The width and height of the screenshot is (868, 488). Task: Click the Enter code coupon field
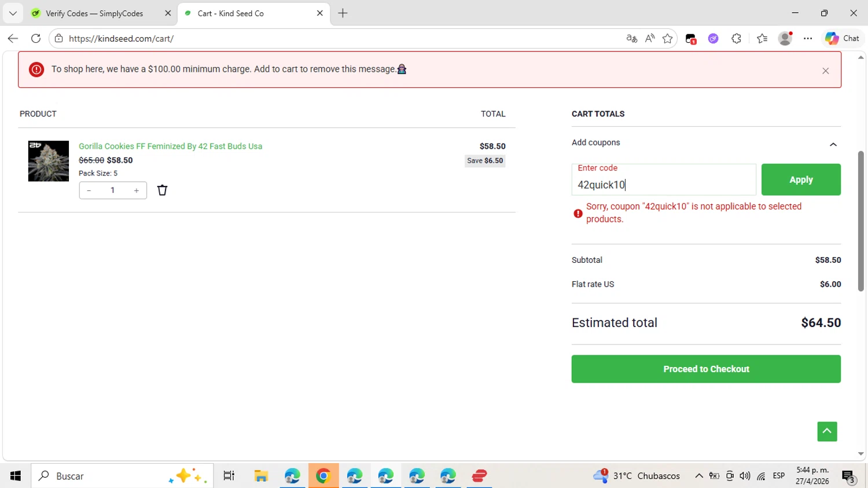pos(664,179)
